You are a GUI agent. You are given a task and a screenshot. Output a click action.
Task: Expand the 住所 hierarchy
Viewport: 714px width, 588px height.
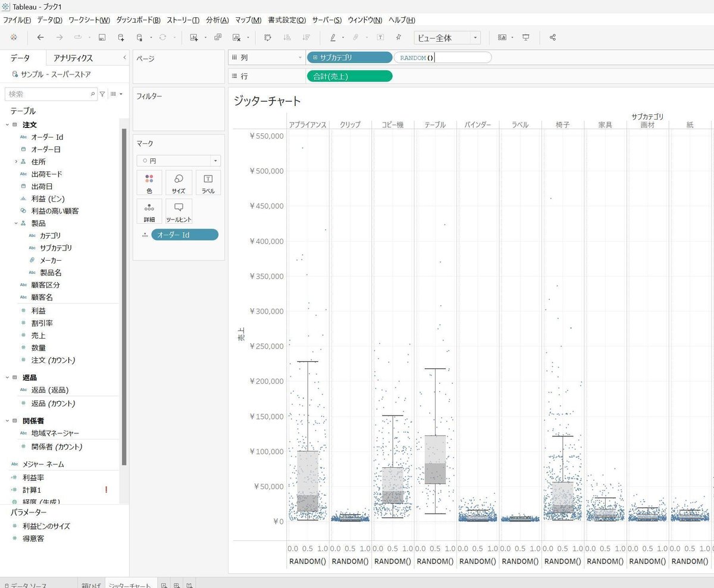[x=15, y=162]
